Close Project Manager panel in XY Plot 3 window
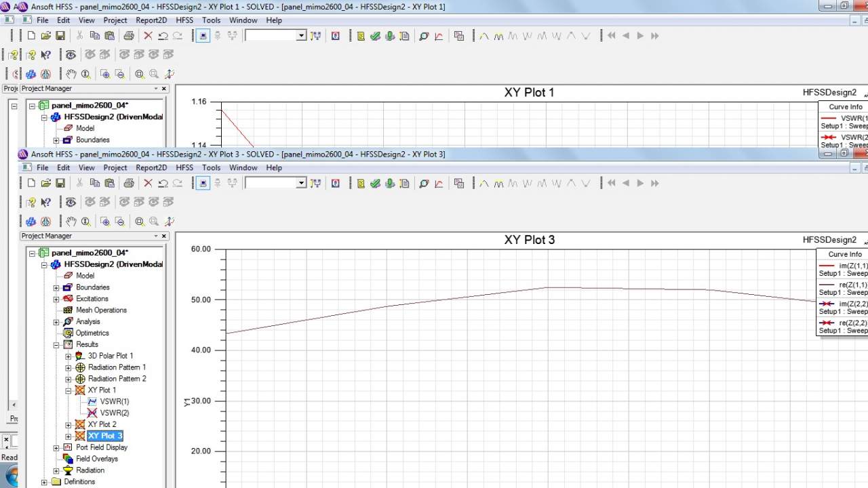868x488 pixels. tap(163, 236)
